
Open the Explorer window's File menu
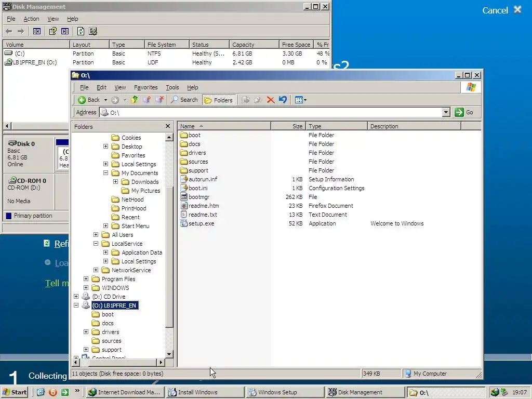(x=84, y=87)
